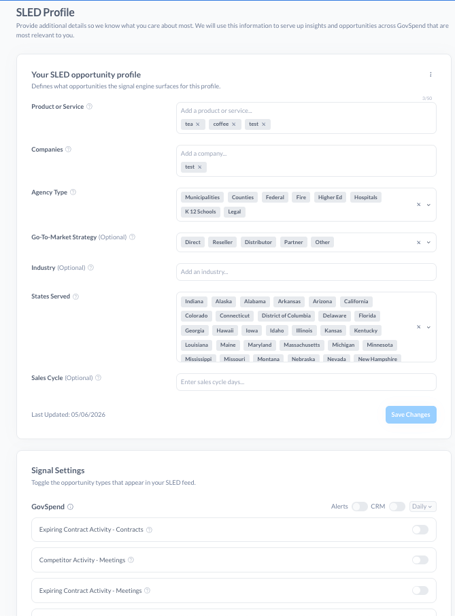Click the GovSpend info icon

70,507
